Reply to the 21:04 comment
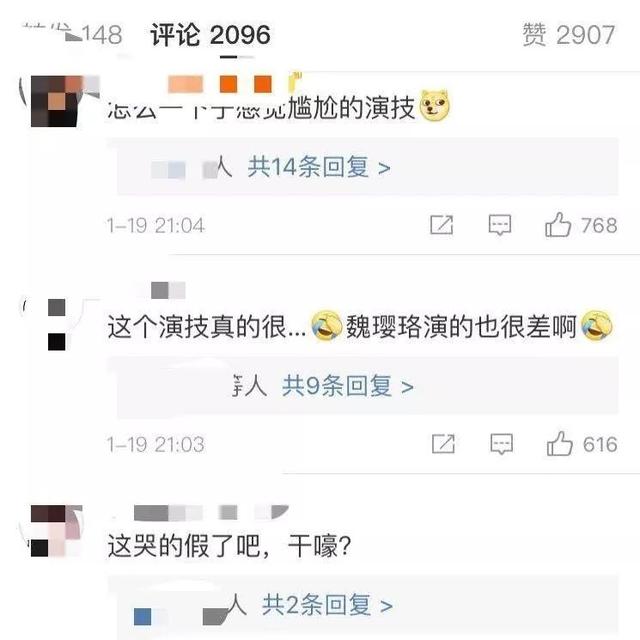The width and height of the screenshot is (640, 640). coord(500,225)
